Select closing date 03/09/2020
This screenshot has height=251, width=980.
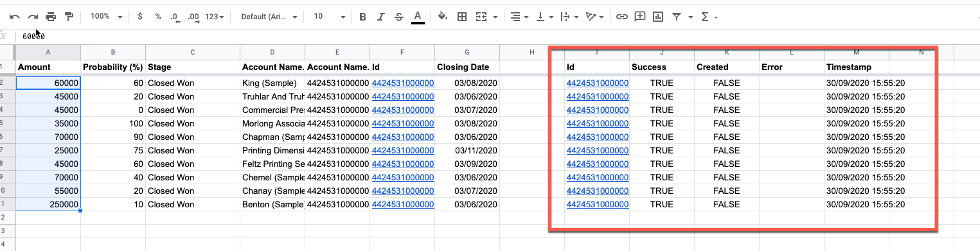467,164
